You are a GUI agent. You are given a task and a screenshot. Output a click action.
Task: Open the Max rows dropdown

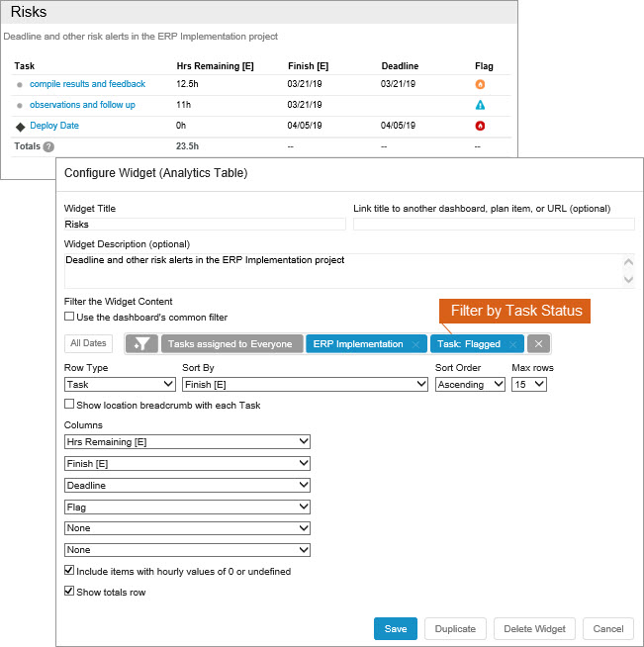pyautogui.click(x=528, y=384)
